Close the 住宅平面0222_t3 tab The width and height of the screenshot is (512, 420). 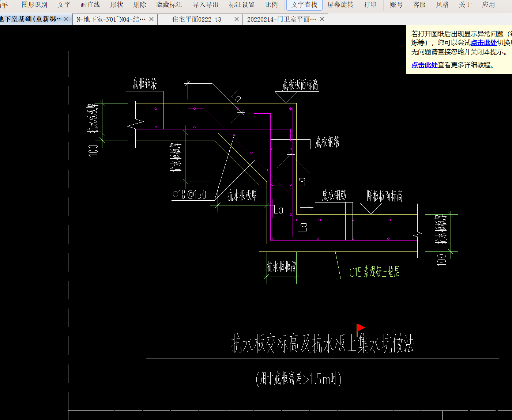(x=237, y=19)
